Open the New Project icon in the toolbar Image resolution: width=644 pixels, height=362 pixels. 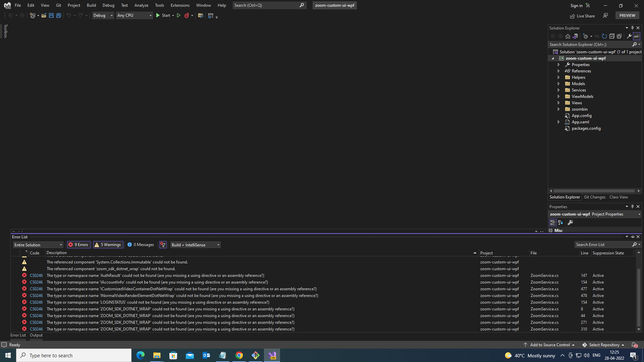pyautogui.click(x=33, y=15)
